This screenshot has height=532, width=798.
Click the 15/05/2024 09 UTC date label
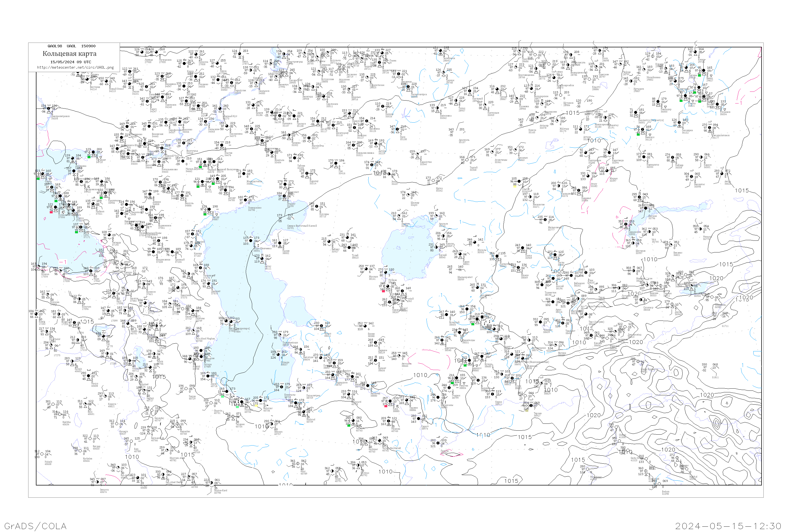70,62
